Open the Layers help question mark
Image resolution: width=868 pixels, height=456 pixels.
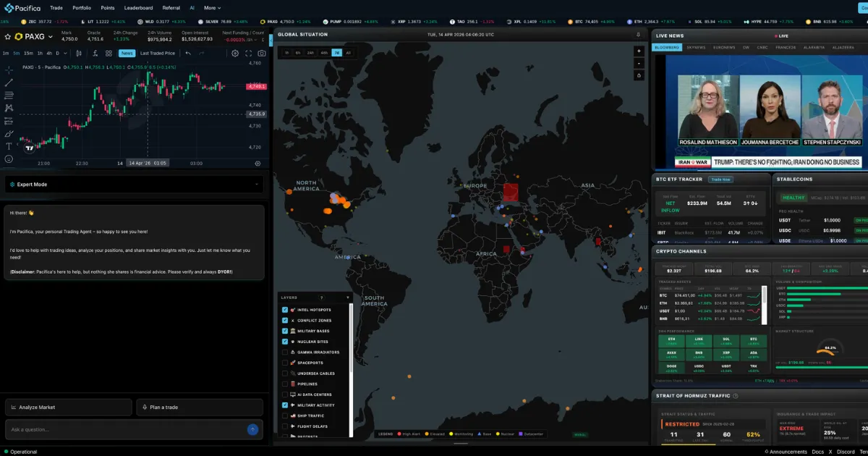click(x=322, y=297)
